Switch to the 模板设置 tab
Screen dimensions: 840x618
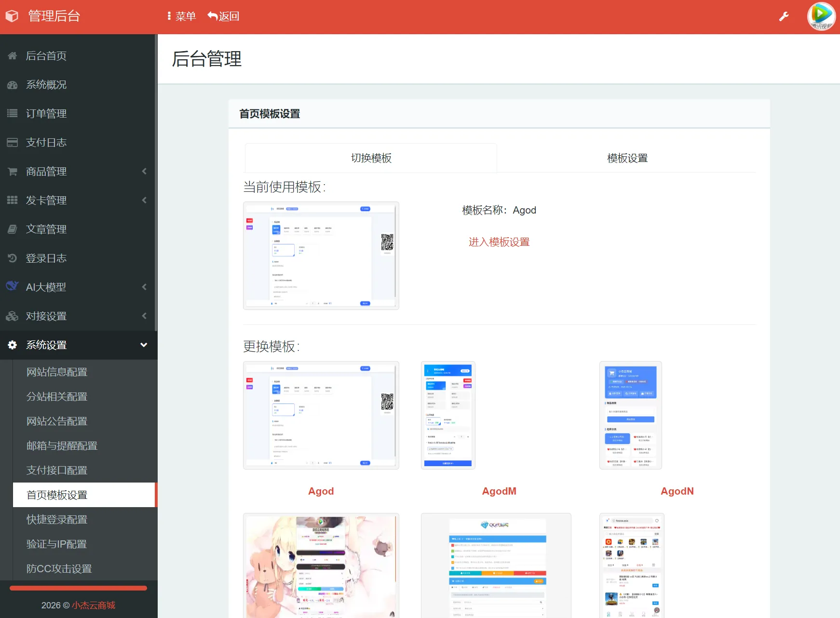point(627,158)
